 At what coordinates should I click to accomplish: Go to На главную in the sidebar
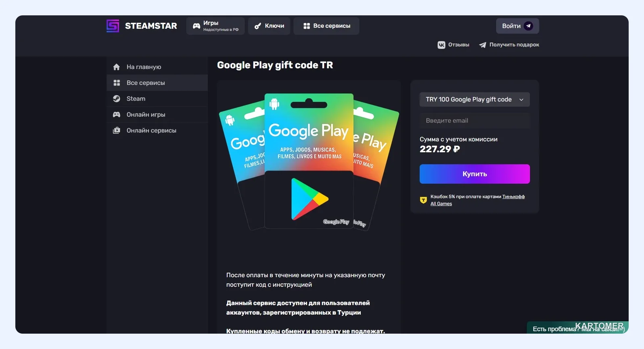coord(157,67)
